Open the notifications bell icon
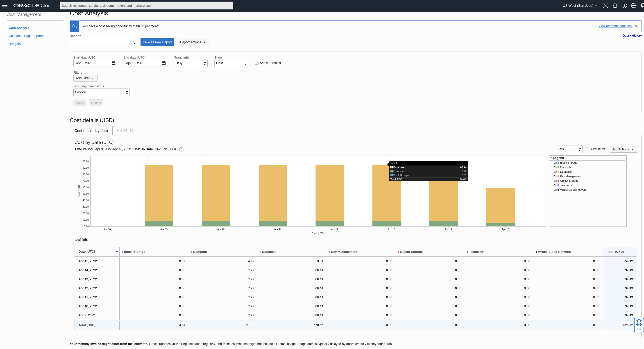 click(x=615, y=5)
